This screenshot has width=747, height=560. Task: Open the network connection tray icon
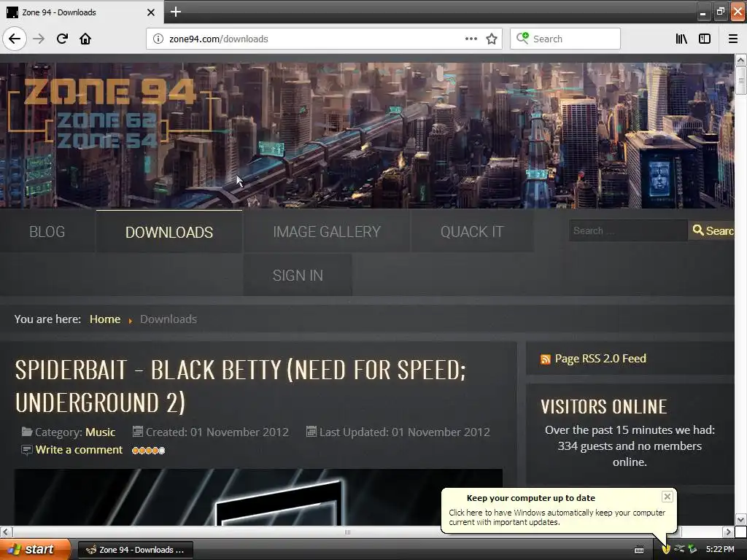point(679,549)
